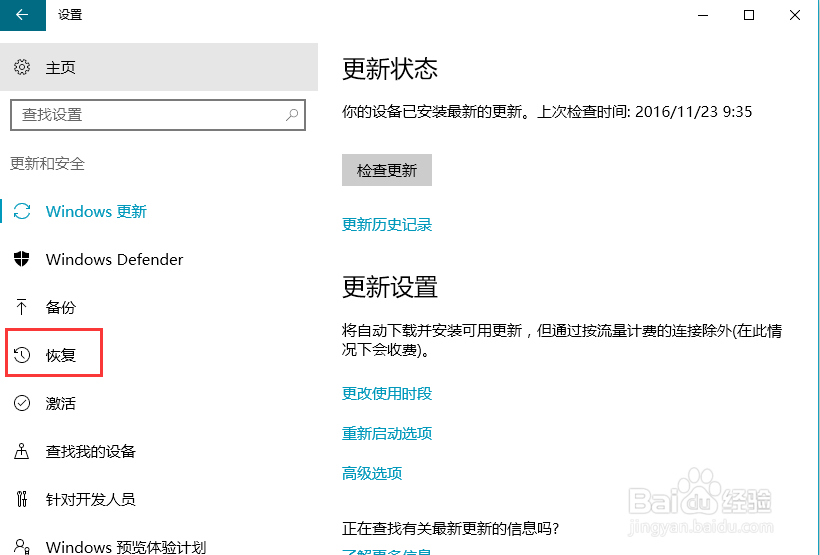Open 查找我的设备 page
This screenshot has height=555, width=820.
[x=91, y=451]
